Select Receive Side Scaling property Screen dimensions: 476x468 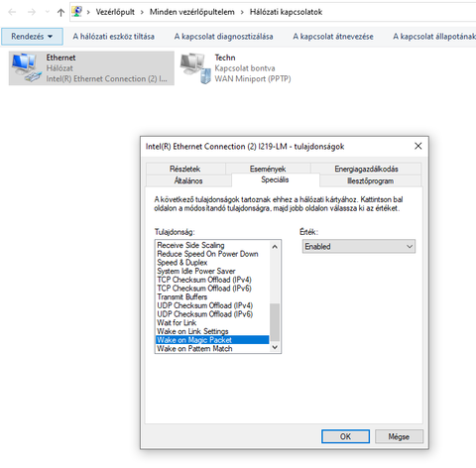click(212, 245)
